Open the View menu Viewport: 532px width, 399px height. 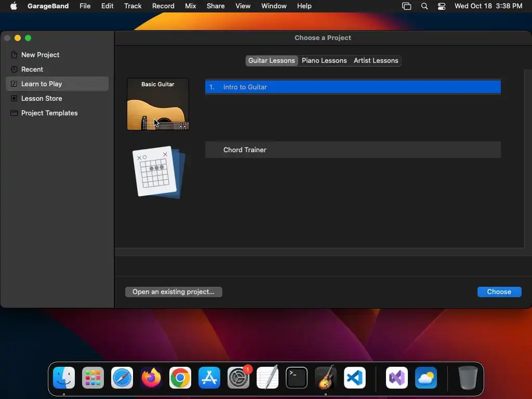pos(243,6)
